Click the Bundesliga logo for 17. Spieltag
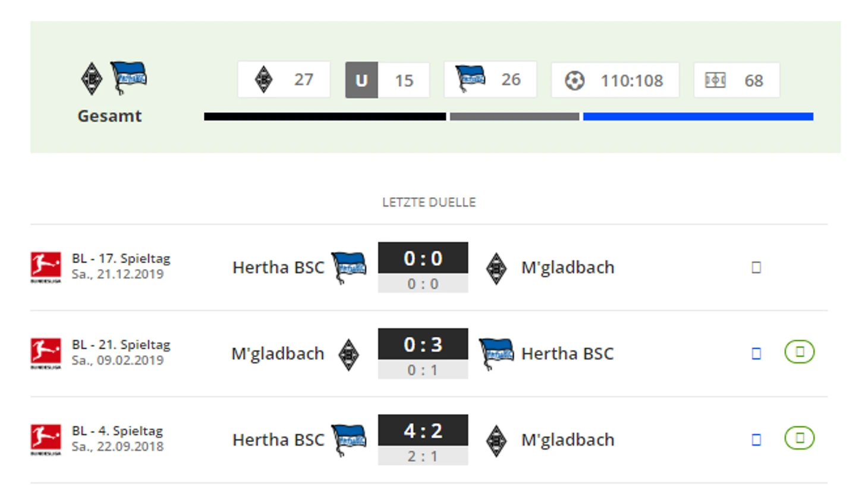868x499 pixels. pos(46,267)
